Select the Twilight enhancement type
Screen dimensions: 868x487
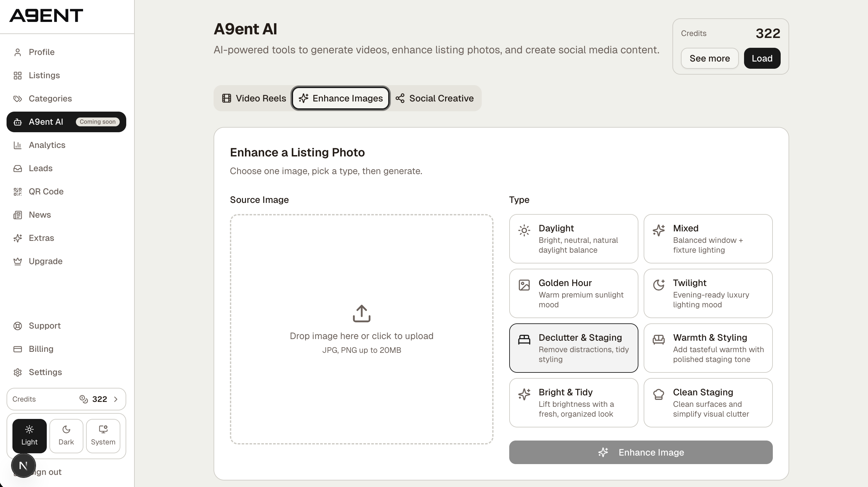pos(708,293)
